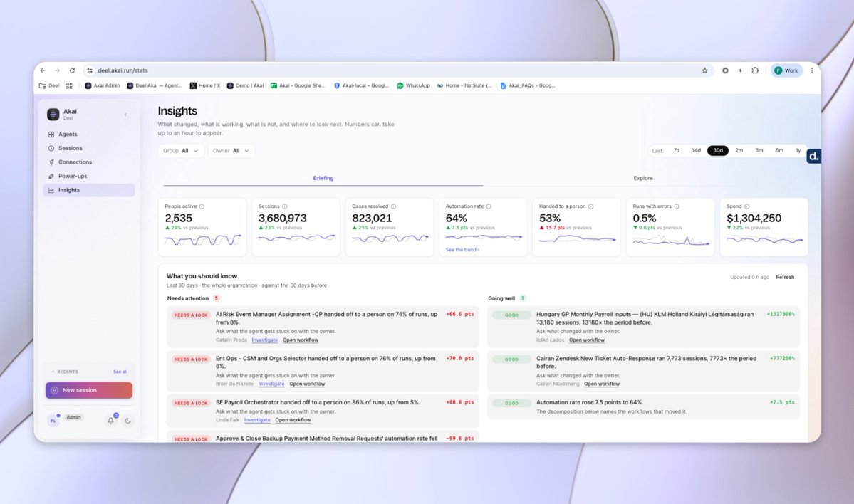Open the apps grid in bookmarks bar
The width and height of the screenshot is (854, 504).
coord(69,85)
